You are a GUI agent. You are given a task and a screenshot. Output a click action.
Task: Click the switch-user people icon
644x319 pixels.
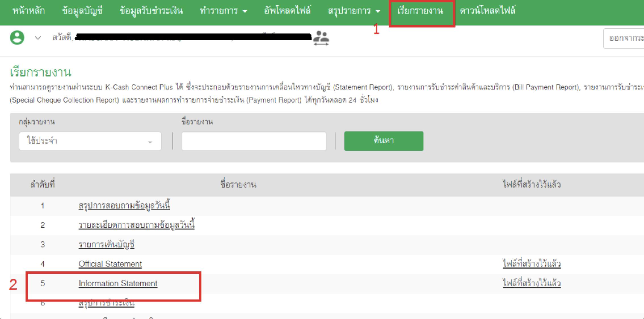pyautogui.click(x=321, y=38)
